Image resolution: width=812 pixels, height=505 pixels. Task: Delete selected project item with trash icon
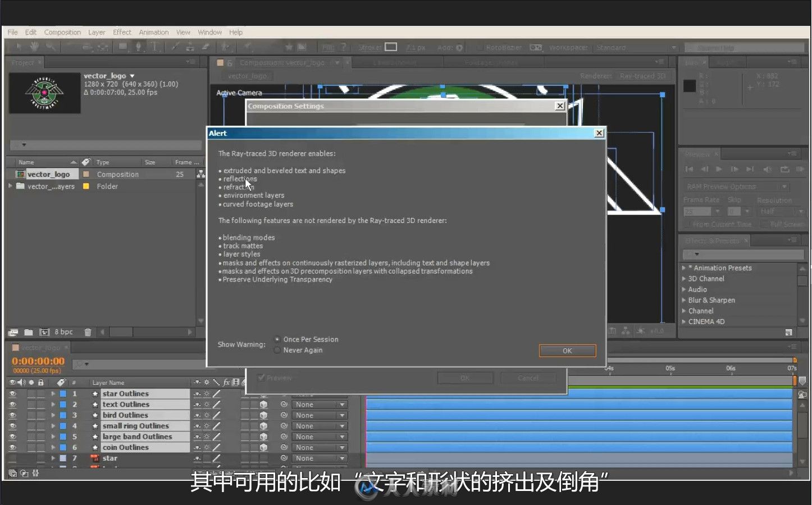click(x=88, y=332)
